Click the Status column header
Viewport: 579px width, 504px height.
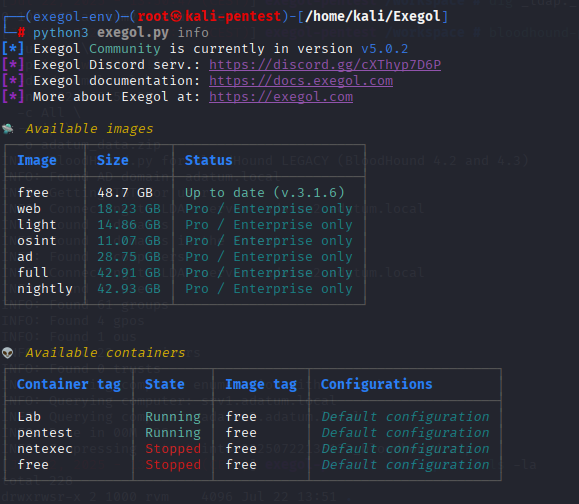(x=208, y=160)
